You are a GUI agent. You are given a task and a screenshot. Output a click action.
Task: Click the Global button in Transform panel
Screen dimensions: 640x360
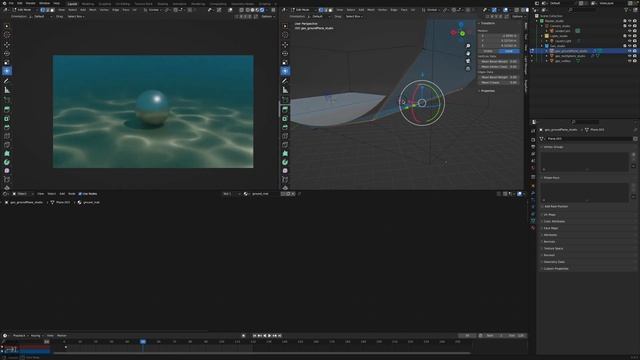tap(488, 51)
